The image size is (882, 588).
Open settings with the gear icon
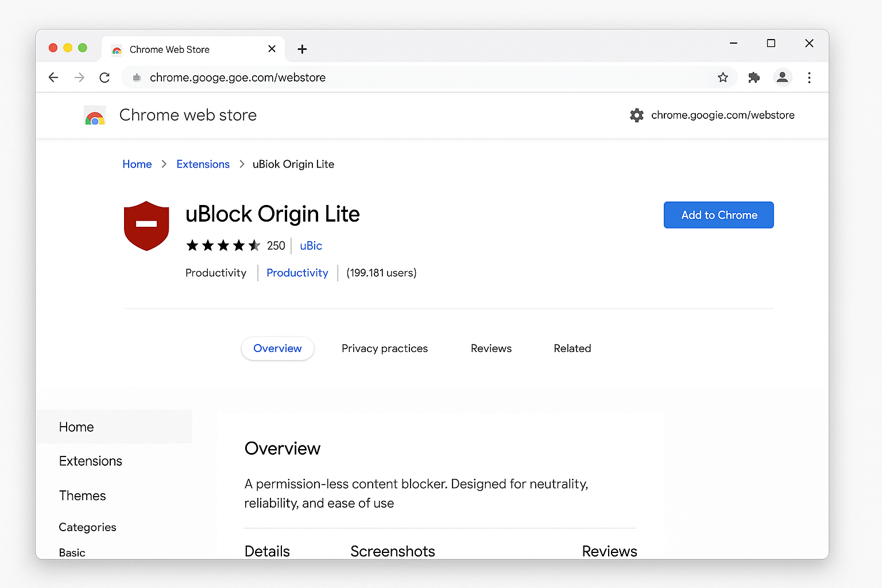[636, 115]
